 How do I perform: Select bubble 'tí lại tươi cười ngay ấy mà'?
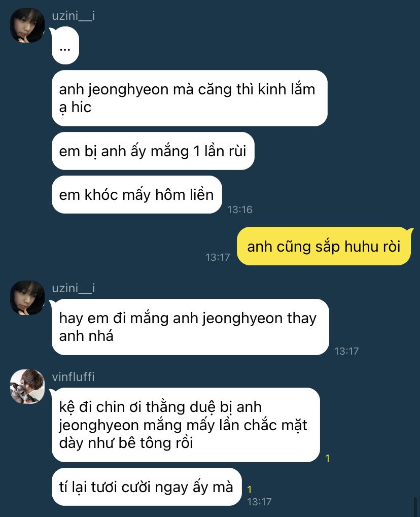[x=147, y=487]
